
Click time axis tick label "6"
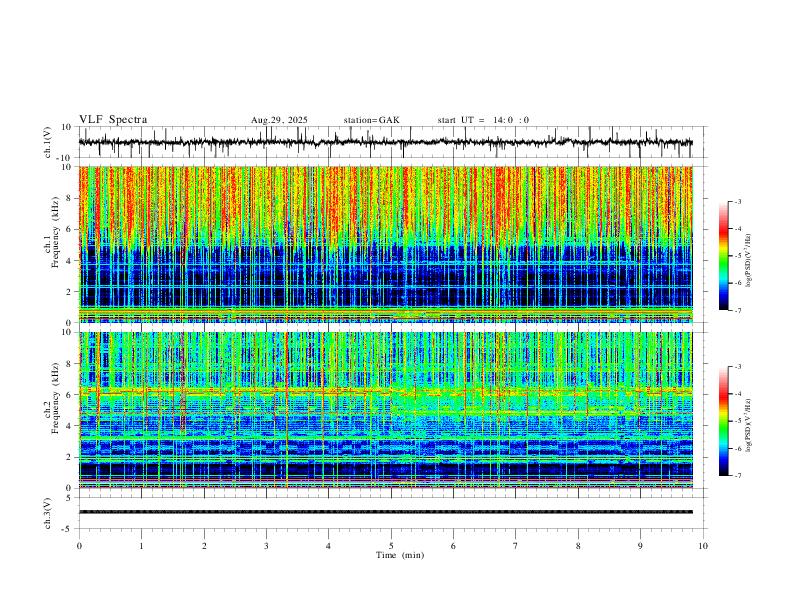pos(453,546)
